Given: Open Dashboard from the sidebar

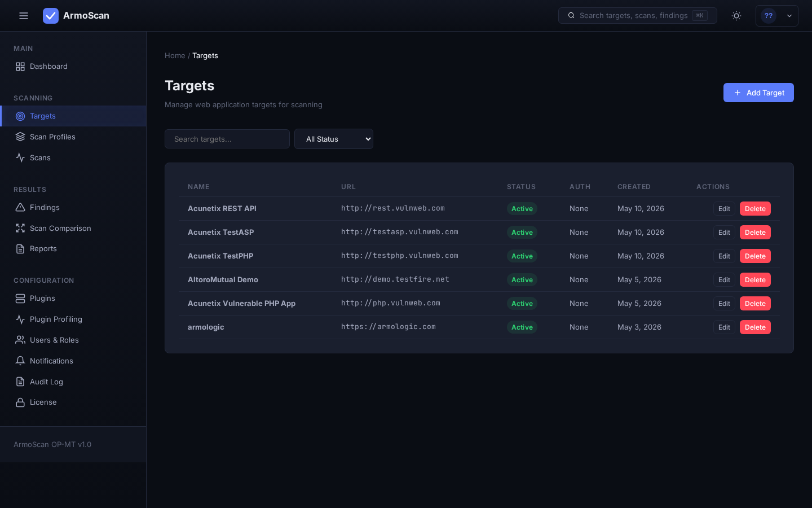Looking at the screenshot, I should 73,67.
